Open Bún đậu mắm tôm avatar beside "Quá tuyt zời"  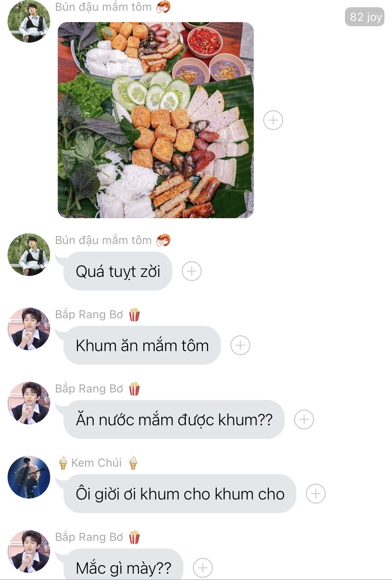tap(29, 254)
